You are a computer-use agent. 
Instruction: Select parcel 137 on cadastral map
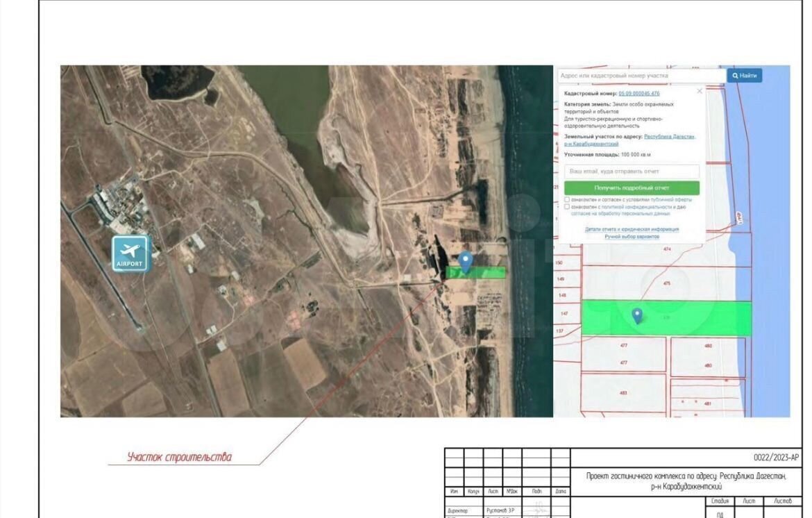click(x=560, y=331)
